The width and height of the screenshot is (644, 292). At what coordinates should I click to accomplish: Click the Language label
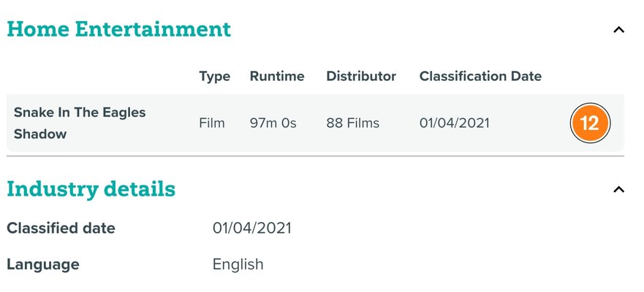(42, 264)
